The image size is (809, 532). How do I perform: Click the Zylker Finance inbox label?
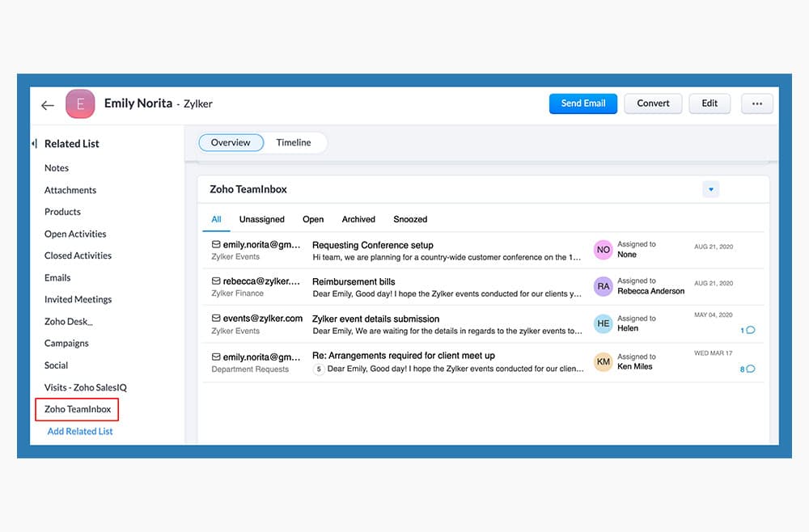[x=237, y=293]
